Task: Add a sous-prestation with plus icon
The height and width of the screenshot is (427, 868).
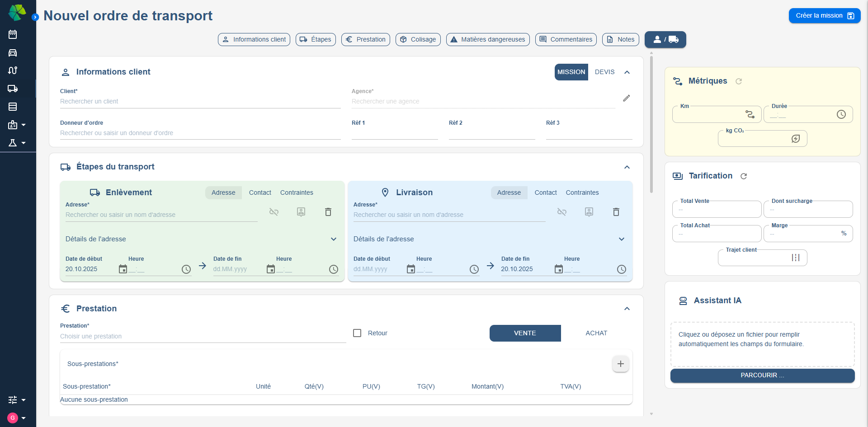Action: [620, 364]
